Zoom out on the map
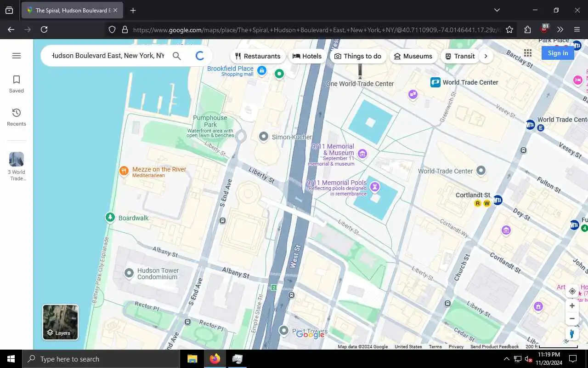Screen dimensions: 588x368 (x=572, y=318)
